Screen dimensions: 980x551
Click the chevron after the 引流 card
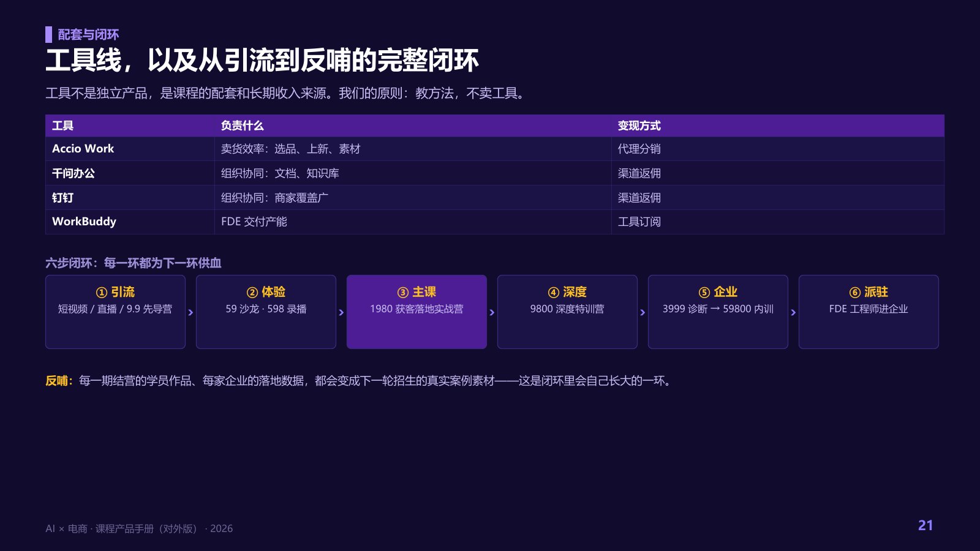click(190, 312)
